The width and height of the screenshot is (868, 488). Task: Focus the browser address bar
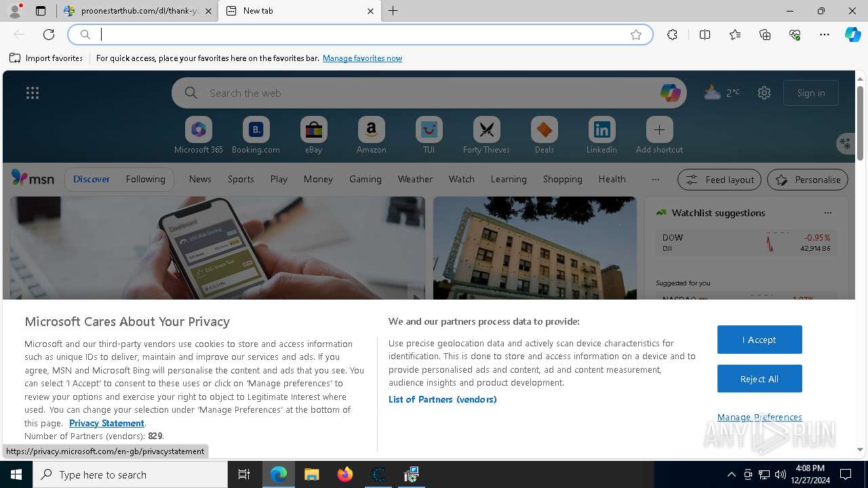[359, 35]
